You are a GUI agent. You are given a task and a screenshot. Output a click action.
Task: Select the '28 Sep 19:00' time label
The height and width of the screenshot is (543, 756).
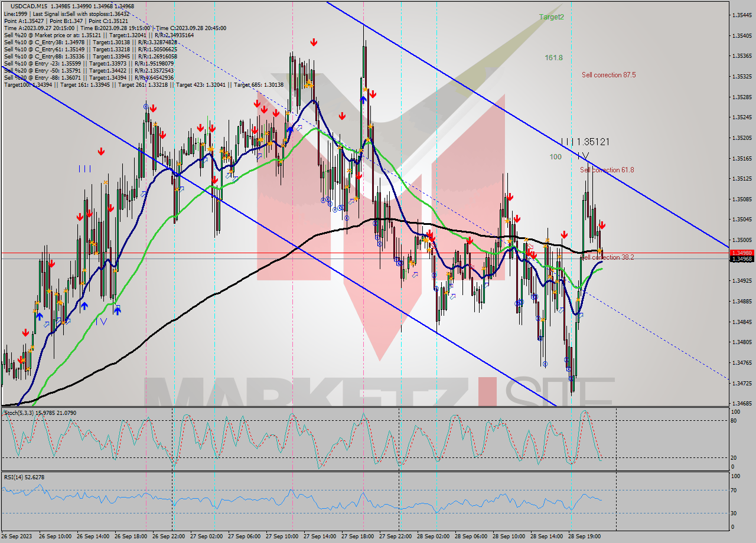pos(584,537)
